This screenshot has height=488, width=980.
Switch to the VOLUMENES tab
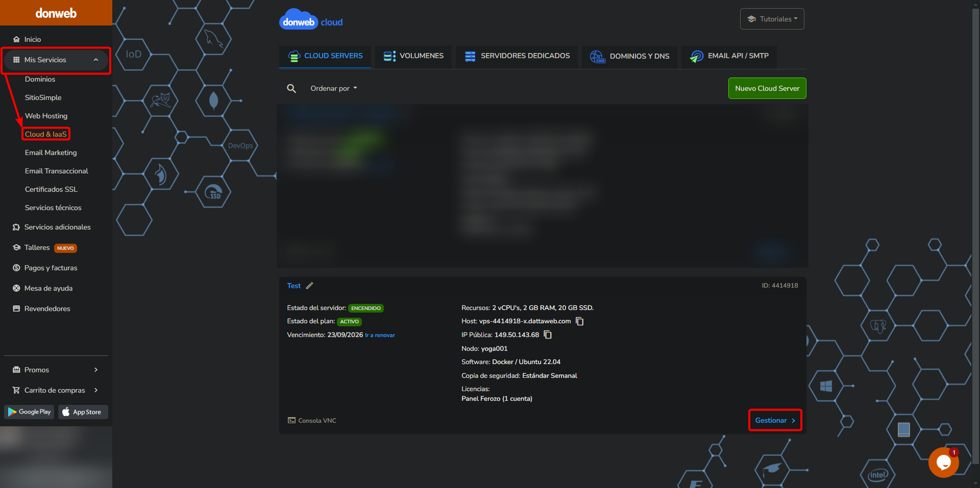[x=413, y=56]
